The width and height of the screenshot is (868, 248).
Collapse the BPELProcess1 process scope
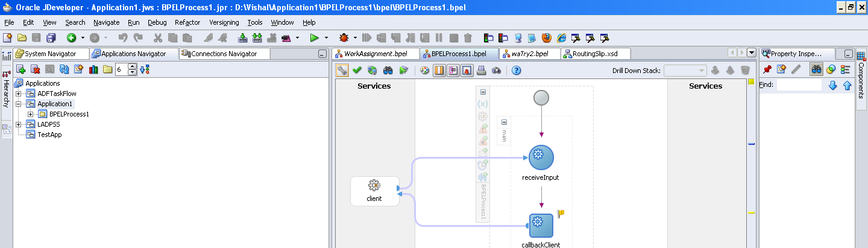(x=483, y=92)
